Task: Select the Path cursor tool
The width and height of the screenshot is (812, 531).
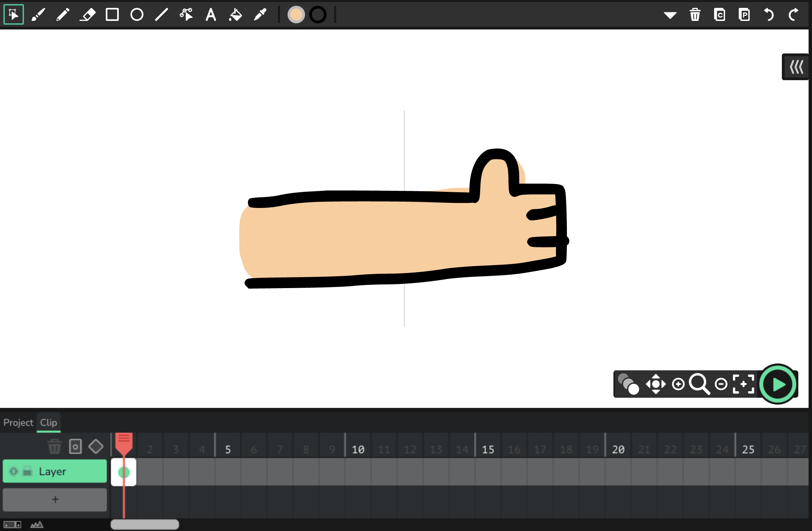Action: [186, 14]
